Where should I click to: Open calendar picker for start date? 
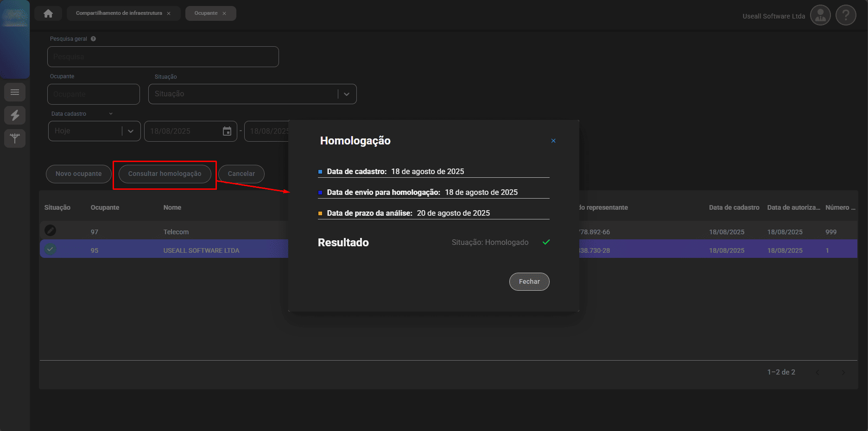227,131
